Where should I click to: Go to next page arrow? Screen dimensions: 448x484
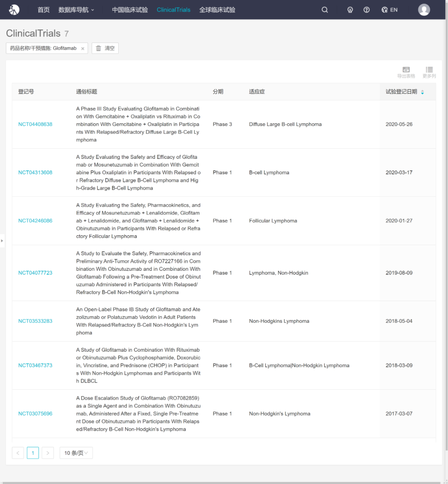(x=48, y=453)
